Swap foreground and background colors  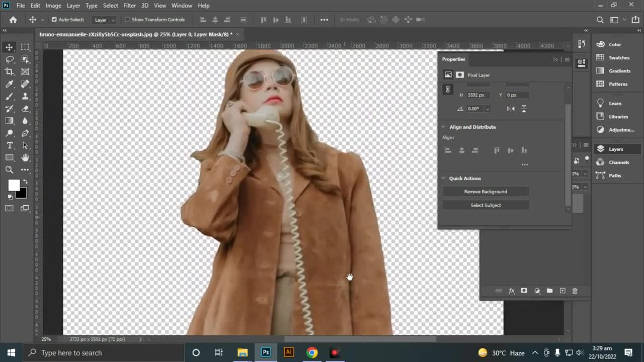click(x=25, y=182)
